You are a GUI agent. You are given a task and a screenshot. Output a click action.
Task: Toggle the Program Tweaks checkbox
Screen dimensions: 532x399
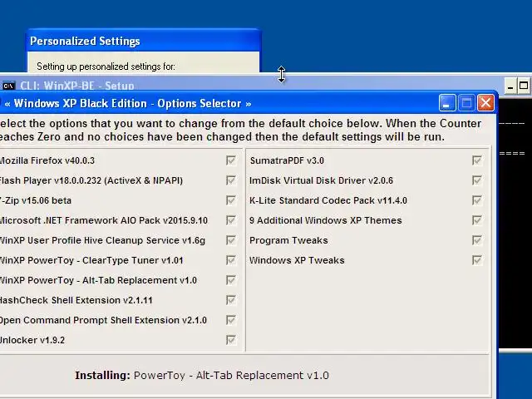pos(476,240)
